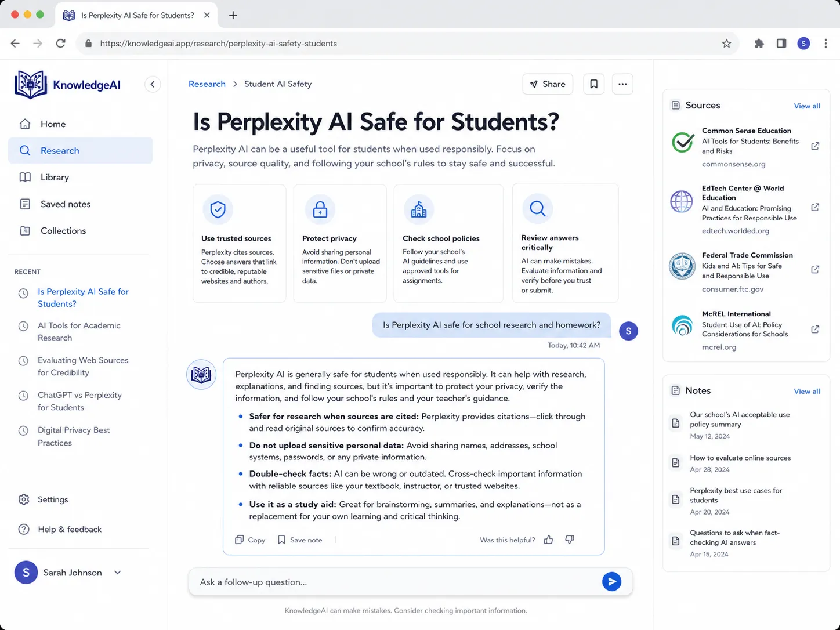Collapse the sidebar with the chevron button

point(153,84)
